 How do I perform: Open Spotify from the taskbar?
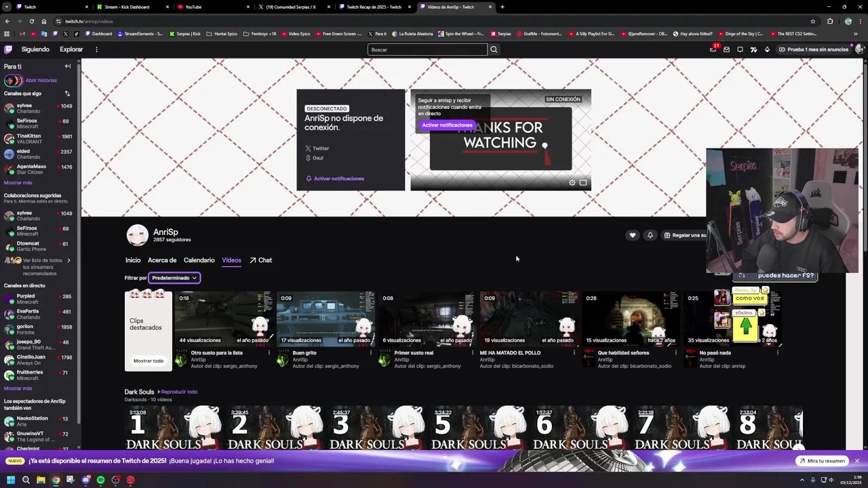(x=100, y=480)
